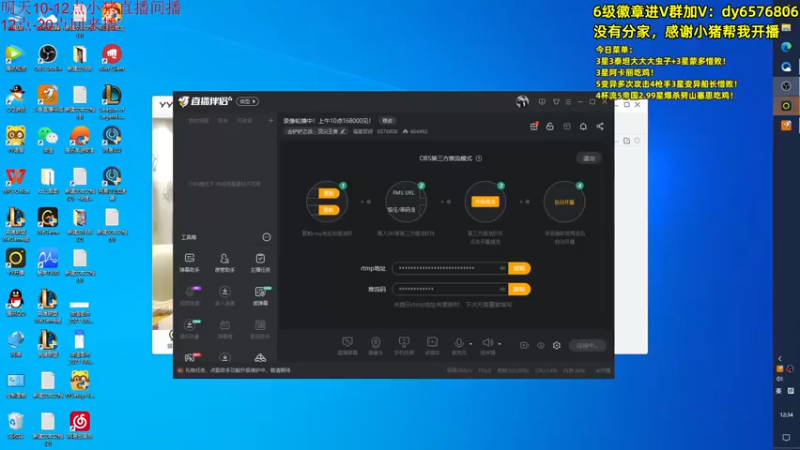Open the 房管助手 tool
Screen dimensions: 800x450
224,262
